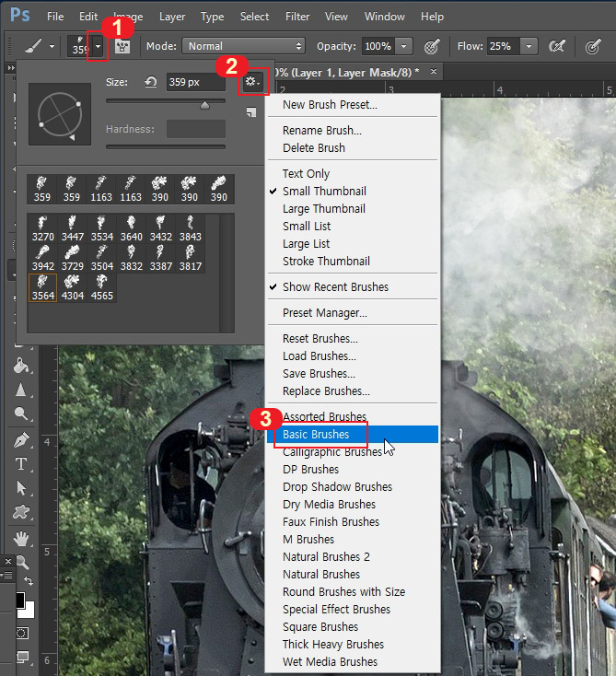Open the Layer menu
Screen dimensions: 616x676
click(x=172, y=17)
